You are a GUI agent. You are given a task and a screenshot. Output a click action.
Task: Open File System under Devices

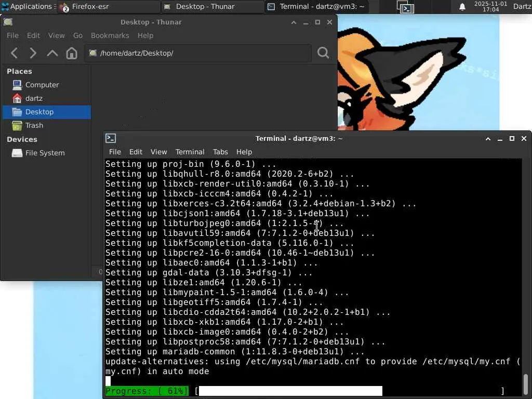click(x=46, y=153)
